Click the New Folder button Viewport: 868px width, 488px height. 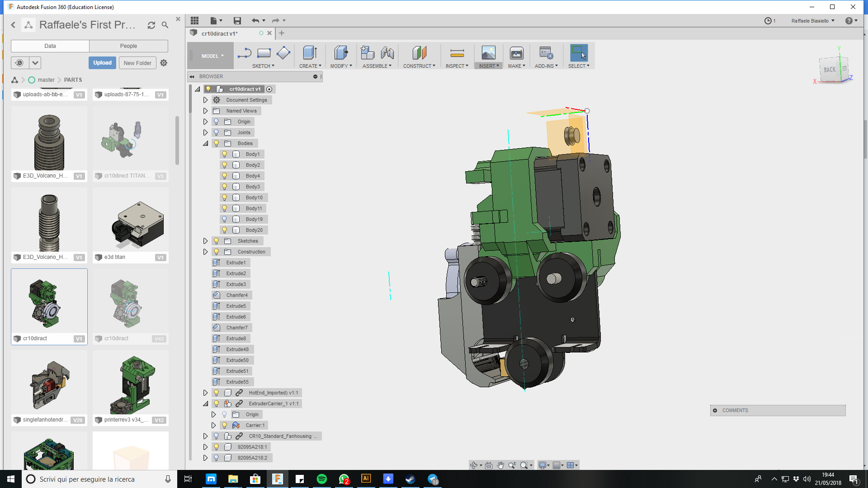[x=137, y=63]
